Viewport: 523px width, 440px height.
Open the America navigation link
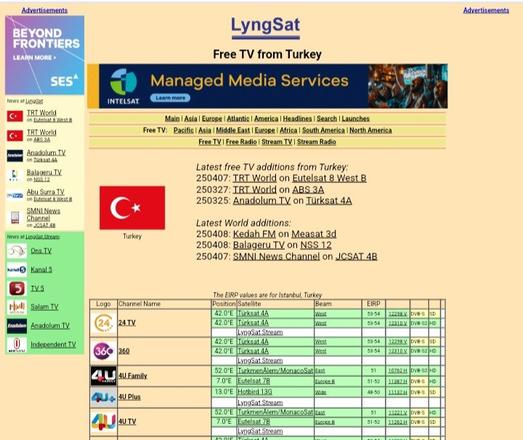[266, 118]
